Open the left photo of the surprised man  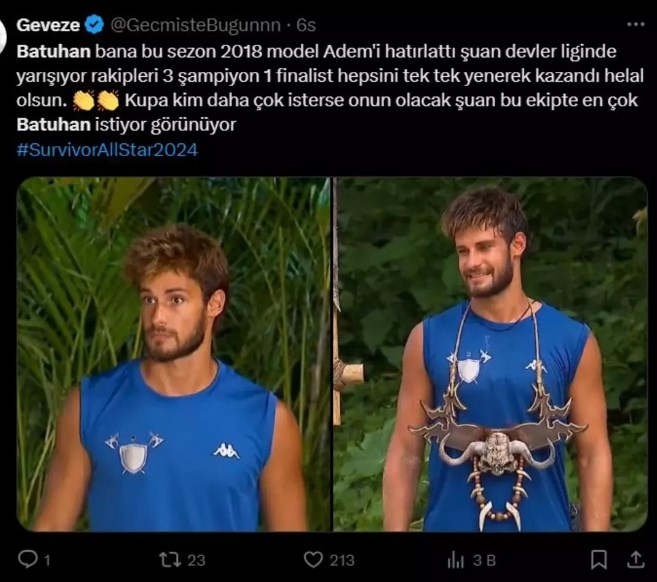click(x=173, y=354)
